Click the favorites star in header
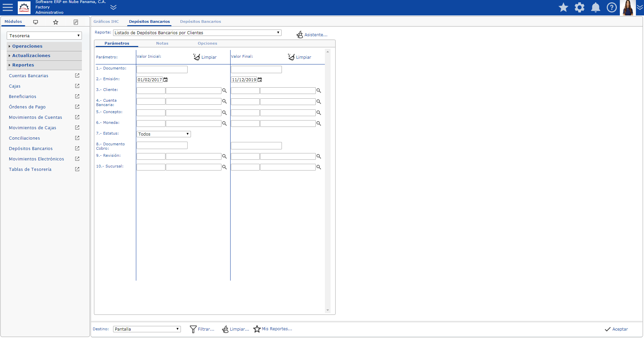 pyautogui.click(x=563, y=7)
